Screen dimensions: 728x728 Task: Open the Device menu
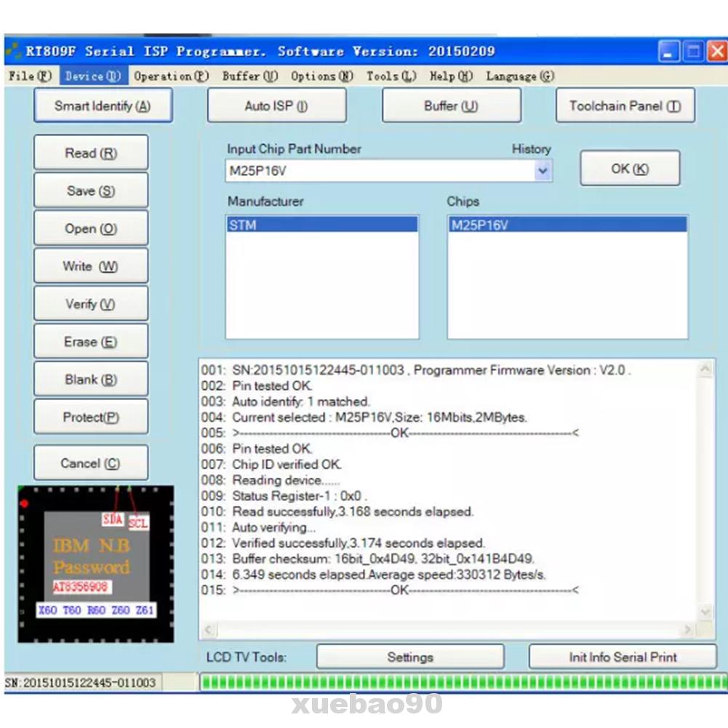(x=92, y=76)
